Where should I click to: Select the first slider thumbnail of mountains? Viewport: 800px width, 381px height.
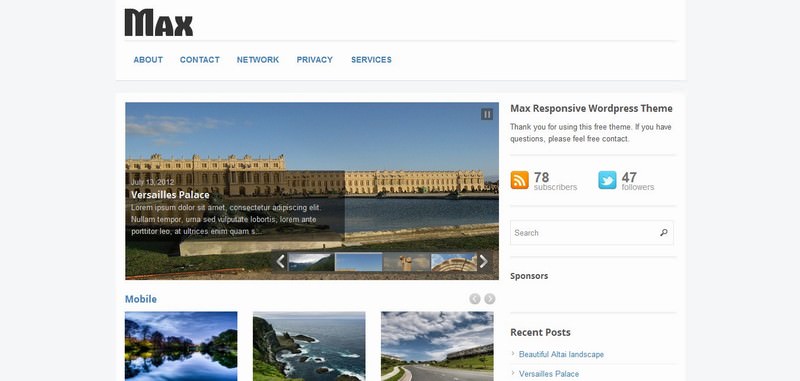click(x=311, y=262)
